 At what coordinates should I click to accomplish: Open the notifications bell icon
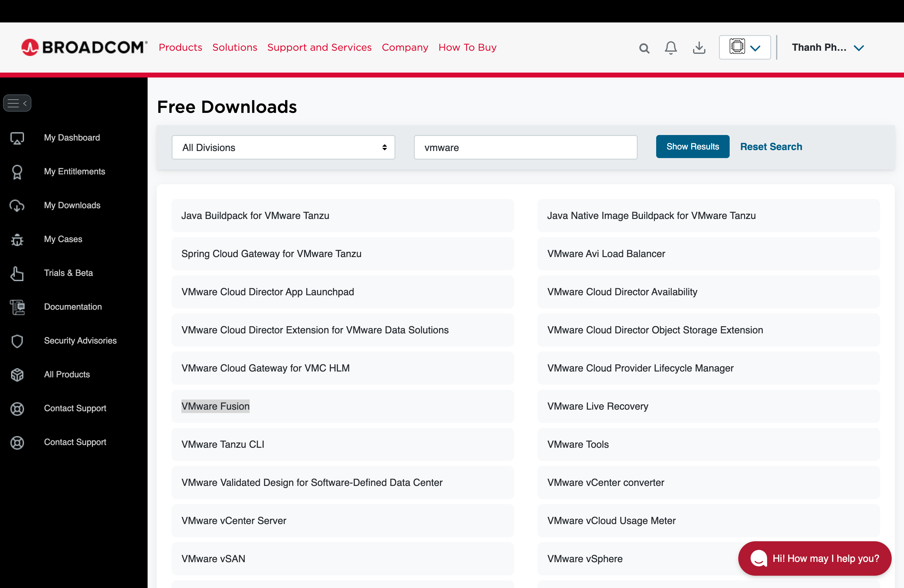(x=671, y=47)
